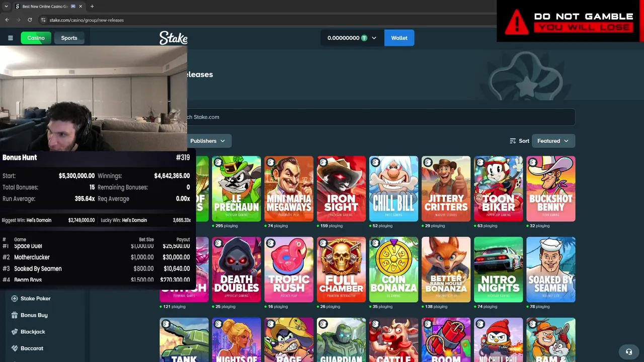Click the Blackjack sidebar icon
Viewport: 644px width, 362px height.
point(15,332)
